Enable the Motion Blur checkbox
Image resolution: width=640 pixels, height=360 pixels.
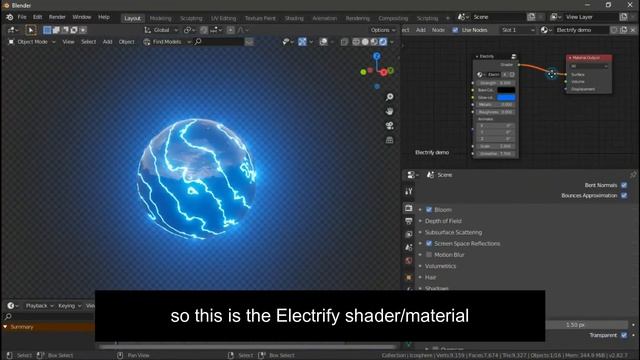[429, 255]
